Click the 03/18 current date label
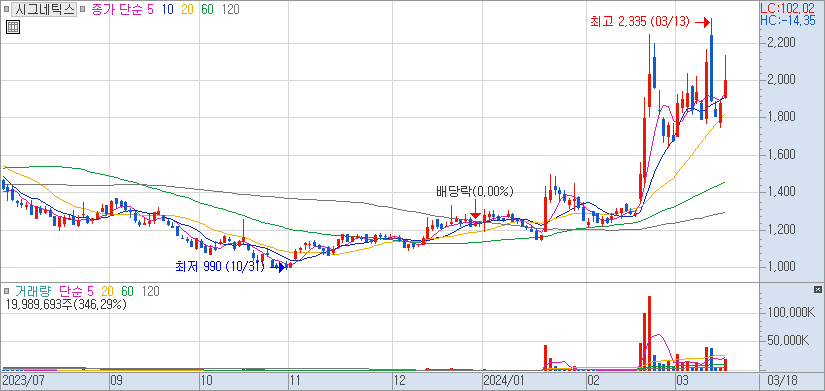Screen dimensions: 825x391 coord(783,380)
